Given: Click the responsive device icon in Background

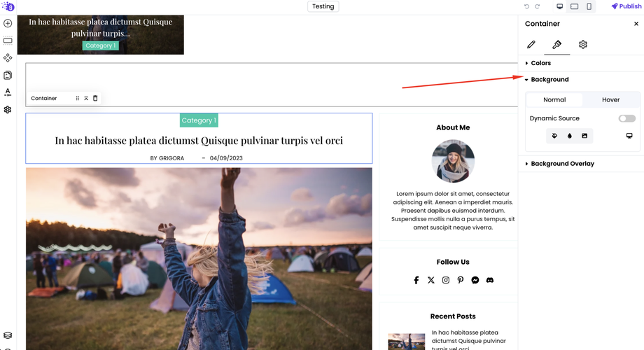Looking at the screenshot, I should 629,136.
